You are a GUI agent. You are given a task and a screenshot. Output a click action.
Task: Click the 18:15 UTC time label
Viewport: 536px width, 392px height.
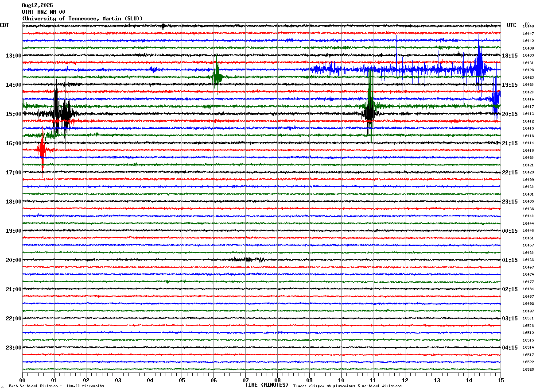(x=509, y=55)
